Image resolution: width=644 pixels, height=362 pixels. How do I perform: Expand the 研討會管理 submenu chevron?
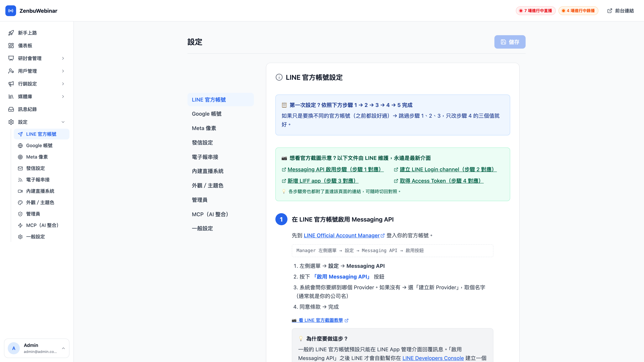pyautogui.click(x=63, y=58)
